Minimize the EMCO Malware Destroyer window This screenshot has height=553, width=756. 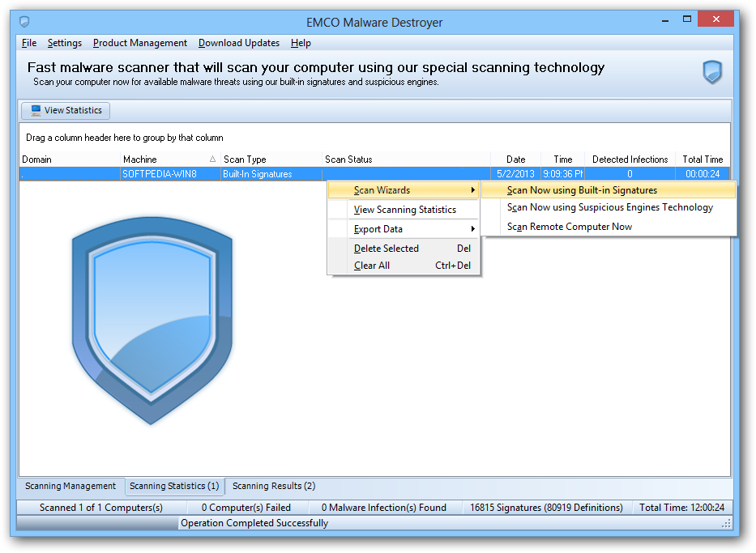[x=665, y=20]
